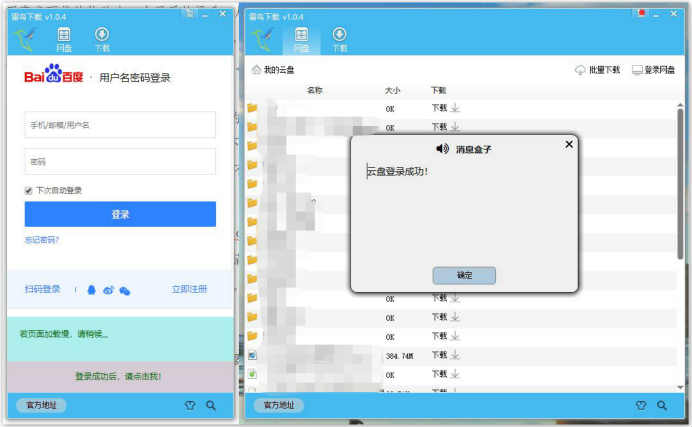692x427 pixels.
Task: Click the Weibo login icon
Action: 108,290
